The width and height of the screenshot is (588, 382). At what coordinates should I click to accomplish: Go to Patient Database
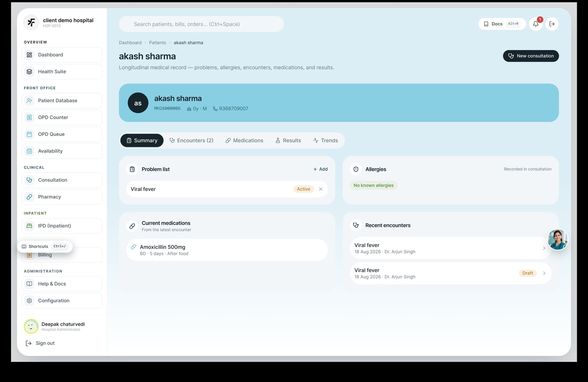point(62,101)
